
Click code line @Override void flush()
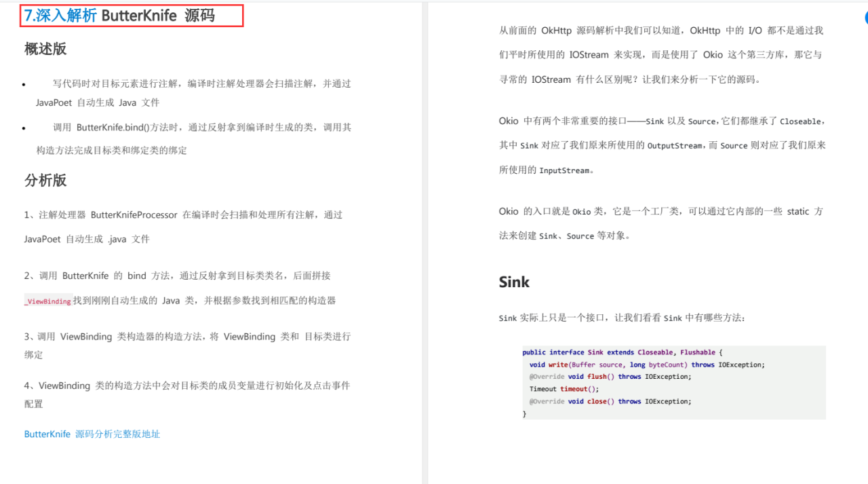point(610,377)
